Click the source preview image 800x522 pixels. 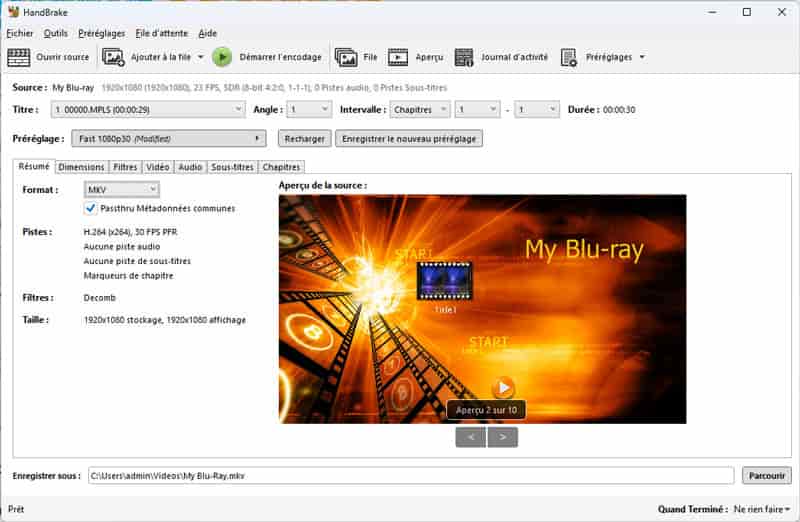[482, 309]
